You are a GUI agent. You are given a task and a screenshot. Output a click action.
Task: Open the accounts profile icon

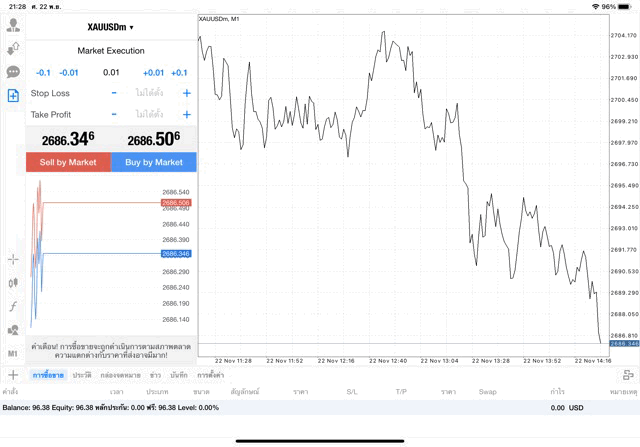point(13,25)
